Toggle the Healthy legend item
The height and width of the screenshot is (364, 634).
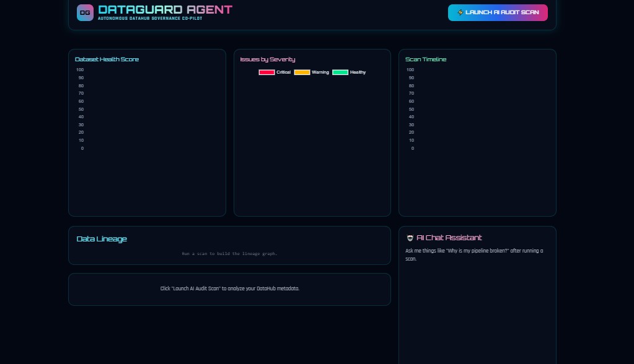click(x=349, y=72)
